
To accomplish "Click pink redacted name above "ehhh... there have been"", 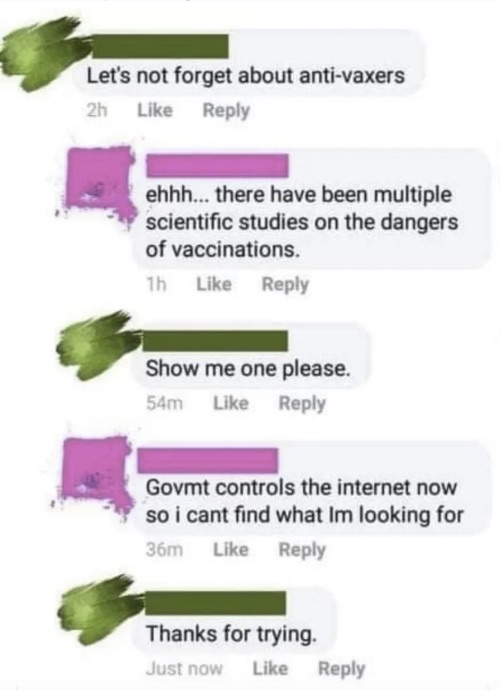I will (x=217, y=165).
